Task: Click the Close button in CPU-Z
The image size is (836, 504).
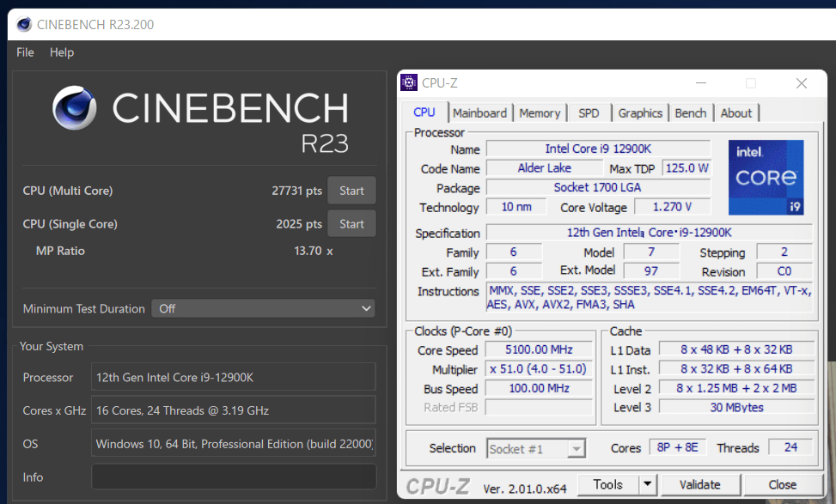Action: 782,484
